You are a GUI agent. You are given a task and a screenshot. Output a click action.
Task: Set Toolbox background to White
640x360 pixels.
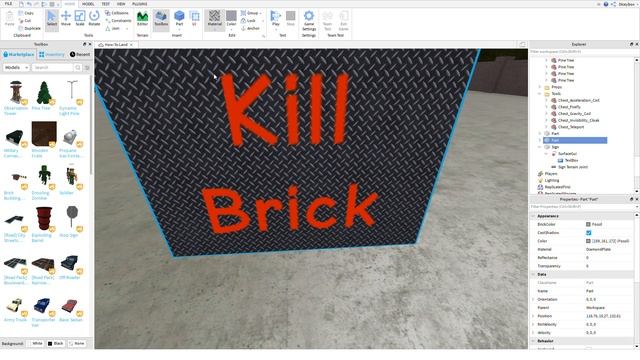[x=35, y=344]
